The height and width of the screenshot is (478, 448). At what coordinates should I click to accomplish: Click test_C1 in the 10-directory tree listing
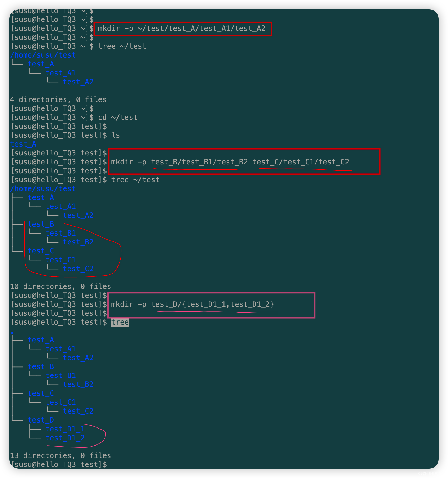tap(60, 260)
